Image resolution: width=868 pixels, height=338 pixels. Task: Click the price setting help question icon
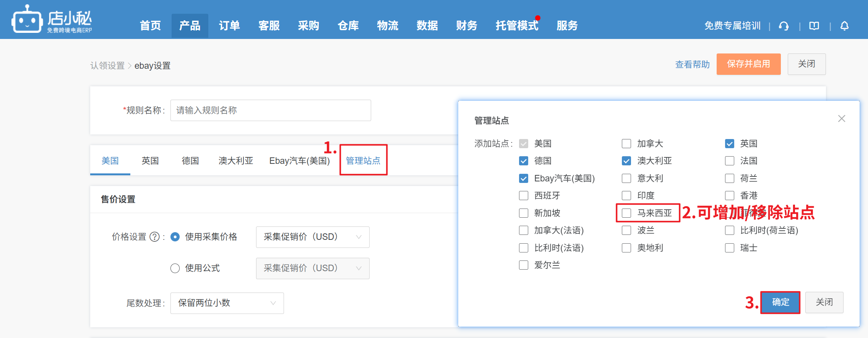(x=154, y=237)
